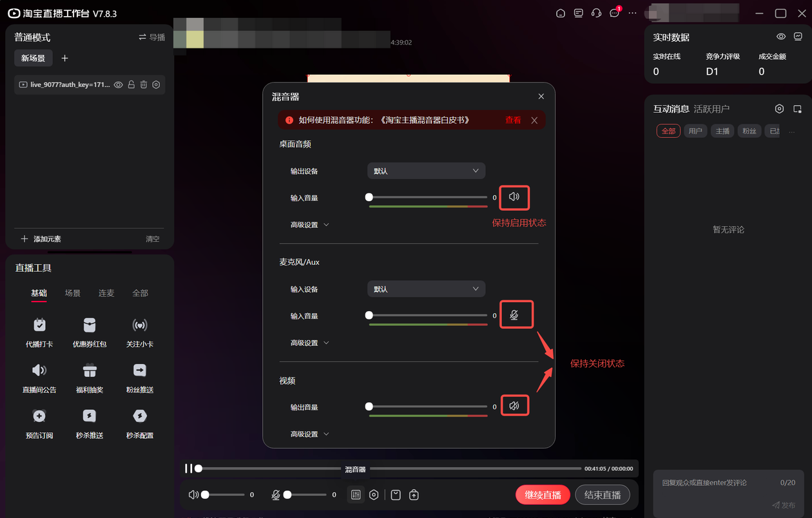Open the 优惠券红包 coupon tool
The width and height of the screenshot is (812, 518).
90,325
